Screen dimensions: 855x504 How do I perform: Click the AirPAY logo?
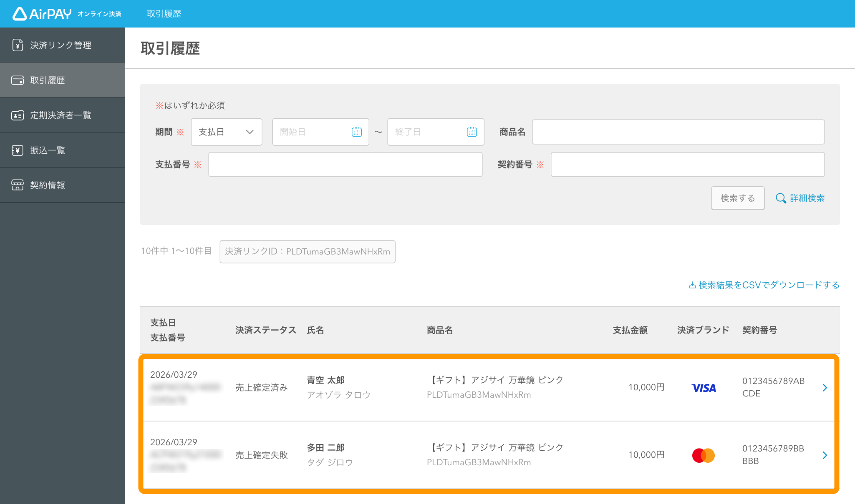pyautogui.click(x=42, y=13)
